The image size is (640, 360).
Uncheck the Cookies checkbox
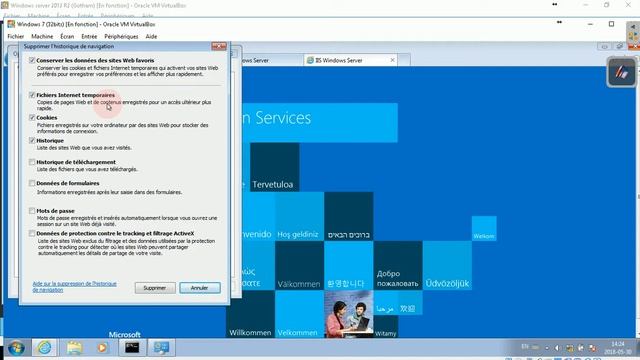[x=32, y=118]
